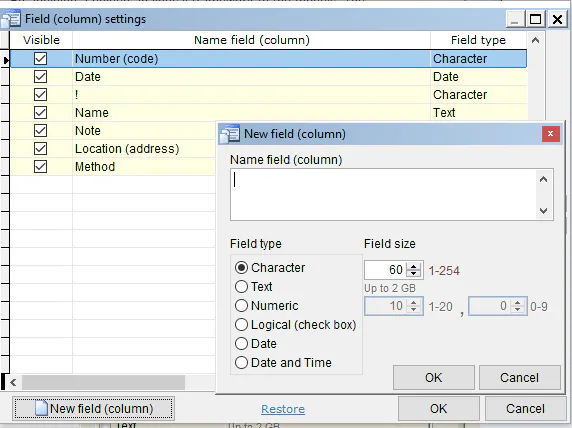
Task: Increase the Character field size stepper up arrow
Action: tap(413, 267)
